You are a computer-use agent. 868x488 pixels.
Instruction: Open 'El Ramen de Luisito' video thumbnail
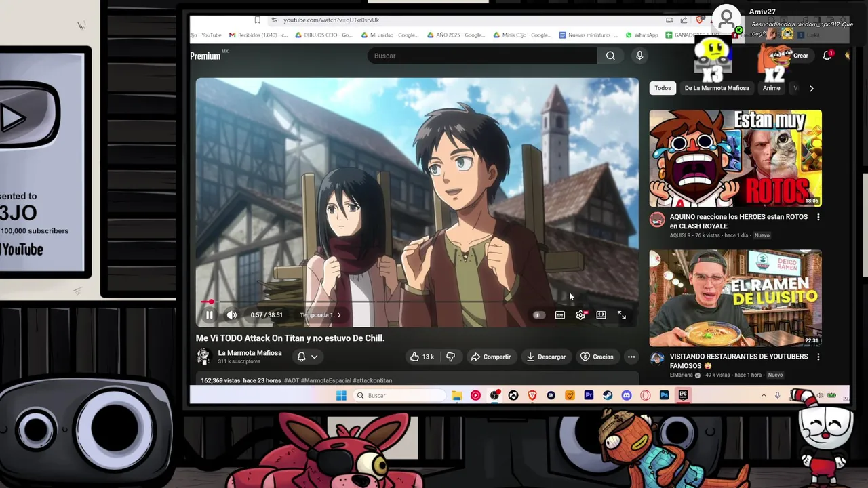735,298
